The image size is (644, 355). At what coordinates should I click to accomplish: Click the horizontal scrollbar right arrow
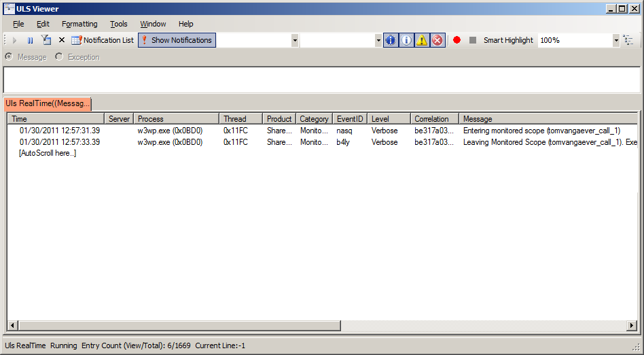(x=632, y=325)
